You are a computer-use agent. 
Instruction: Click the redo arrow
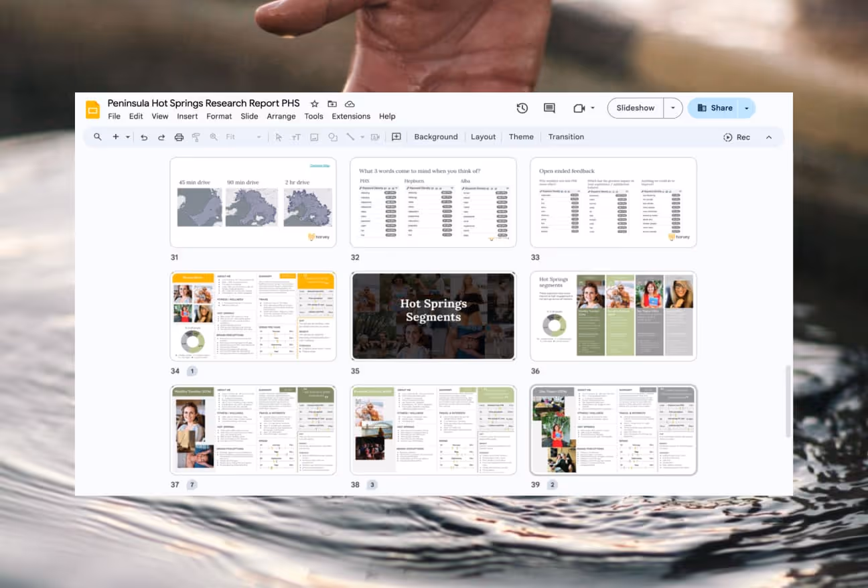click(161, 137)
